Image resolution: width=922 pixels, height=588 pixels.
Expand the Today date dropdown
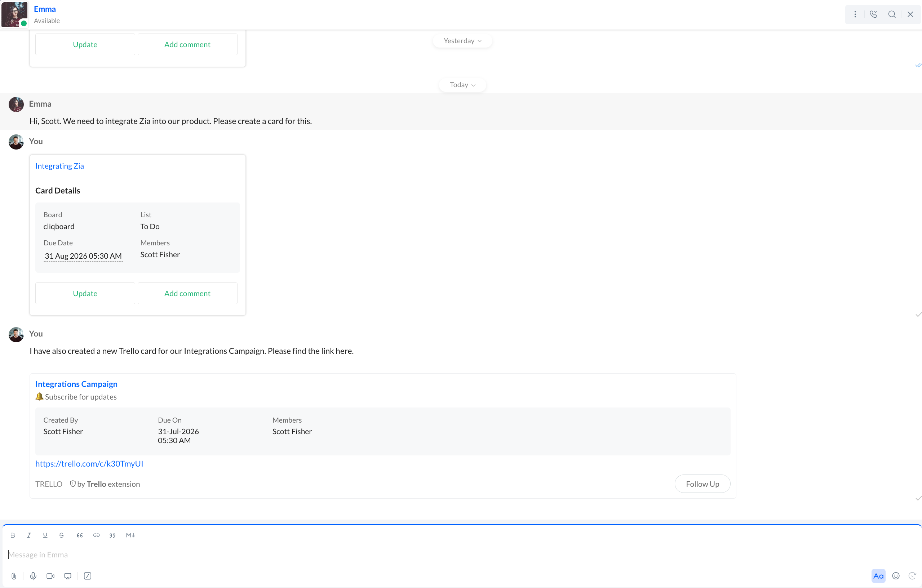pos(462,85)
